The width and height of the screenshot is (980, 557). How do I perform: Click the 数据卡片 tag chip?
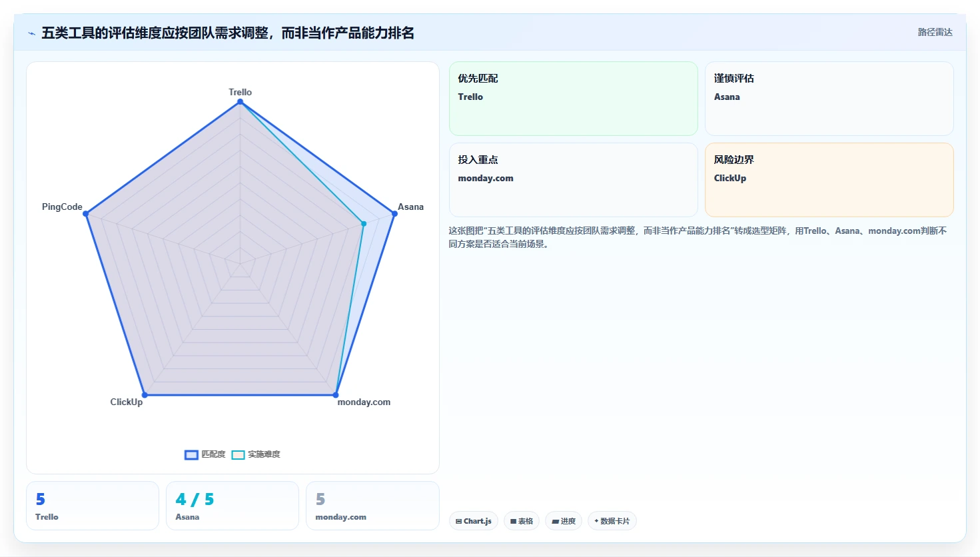coord(612,521)
